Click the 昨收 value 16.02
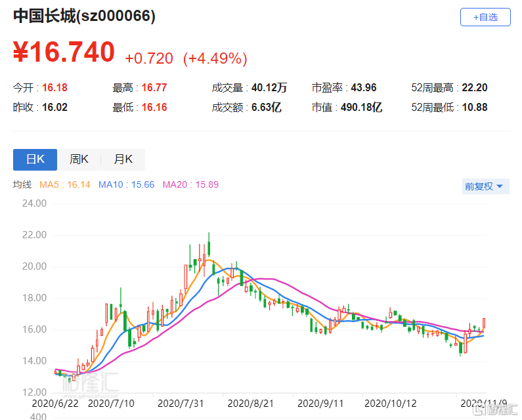 coord(54,107)
